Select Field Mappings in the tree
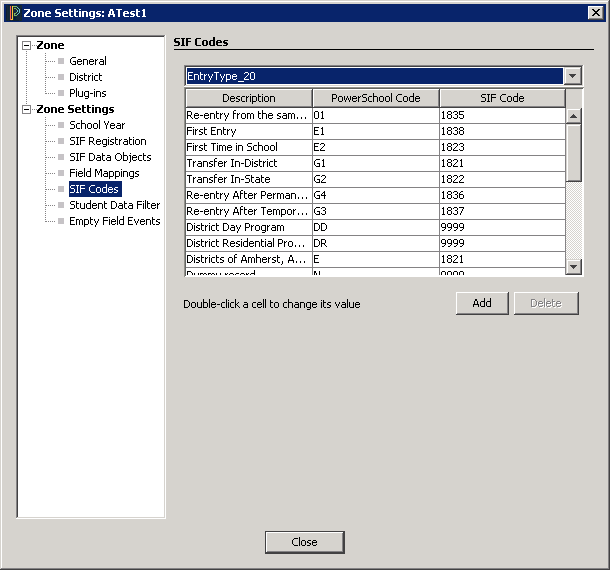610x570 pixels. tap(104, 173)
